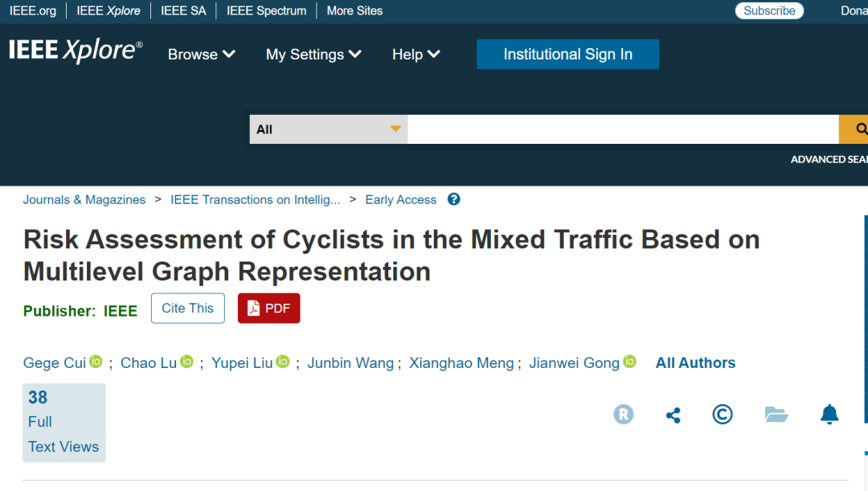
Task: Click the share icon
Action: coord(674,415)
